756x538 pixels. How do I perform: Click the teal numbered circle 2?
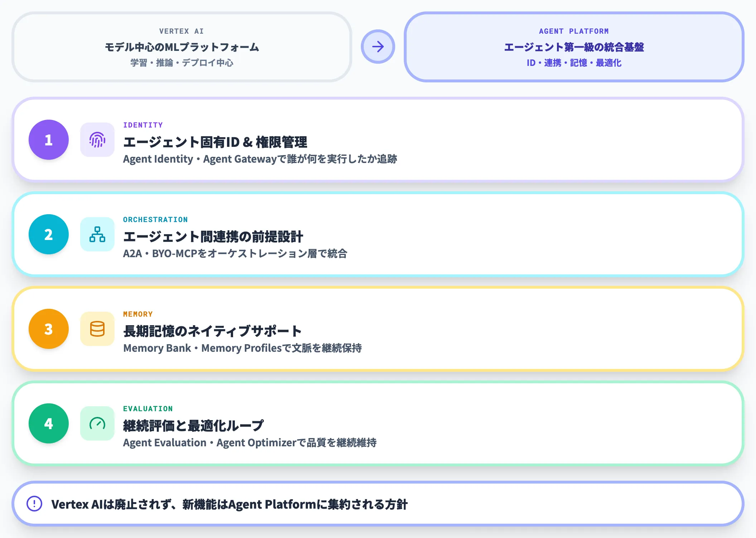48,235
